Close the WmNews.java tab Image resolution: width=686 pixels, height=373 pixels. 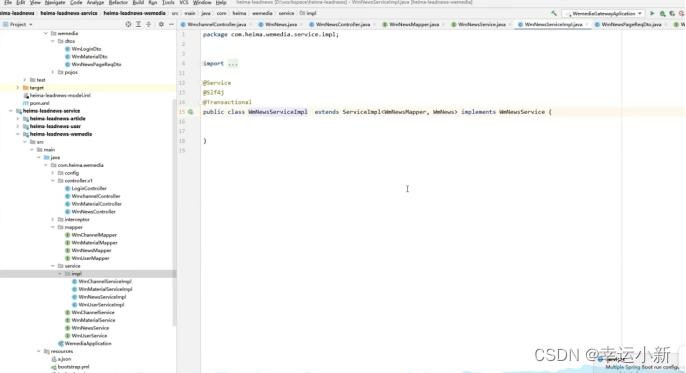coord(301,24)
